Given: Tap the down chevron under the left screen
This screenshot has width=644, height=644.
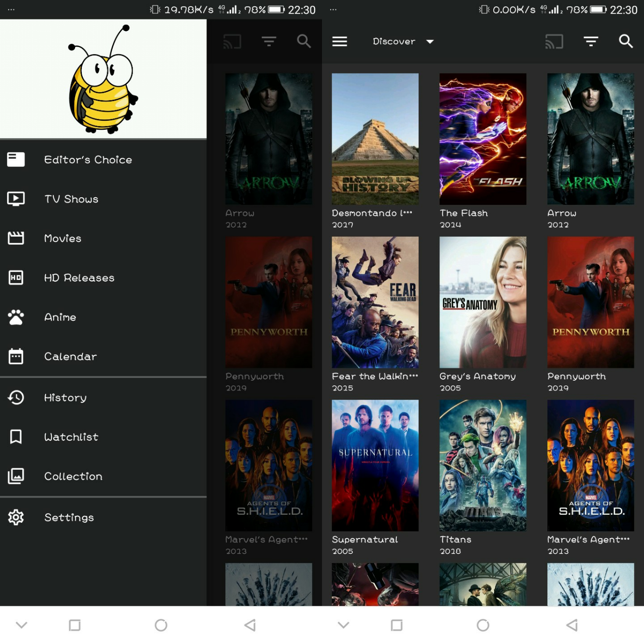Looking at the screenshot, I should [x=21, y=625].
